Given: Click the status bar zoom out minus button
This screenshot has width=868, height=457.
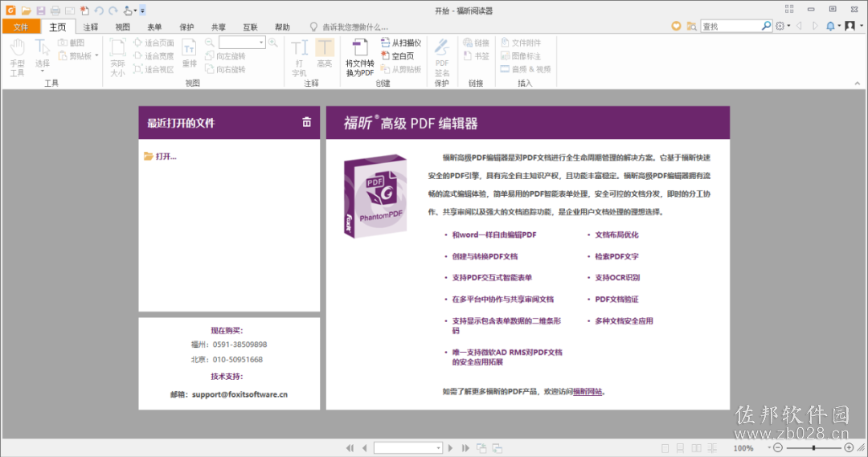Looking at the screenshot, I should click(x=778, y=447).
